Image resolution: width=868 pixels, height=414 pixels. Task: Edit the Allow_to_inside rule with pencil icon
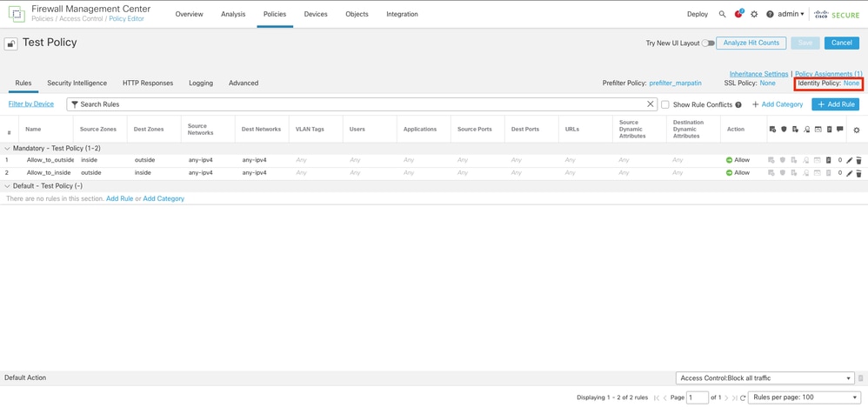point(849,173)
